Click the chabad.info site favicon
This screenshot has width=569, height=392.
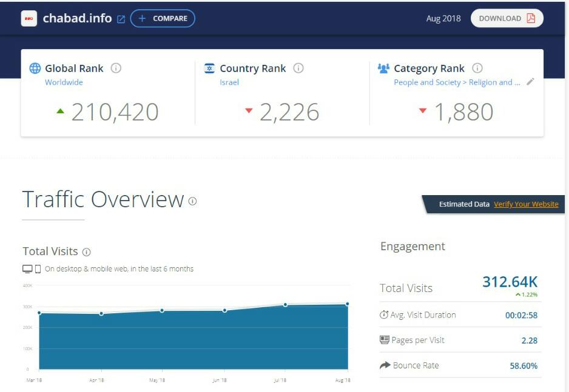point(29,19)
